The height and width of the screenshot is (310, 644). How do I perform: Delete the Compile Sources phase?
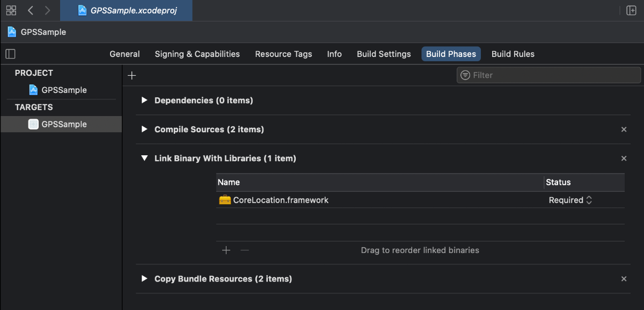[624, 129]
